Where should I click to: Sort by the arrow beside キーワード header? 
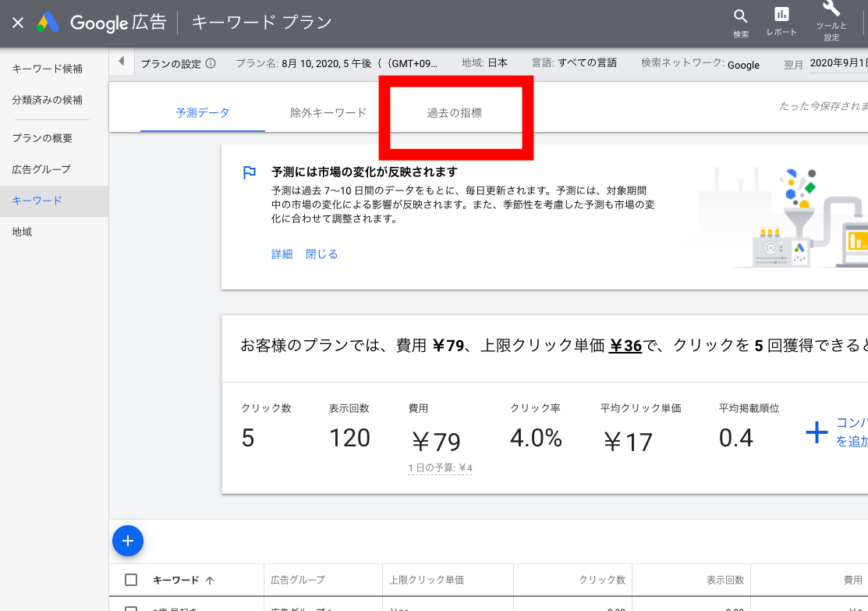(210, 581)
